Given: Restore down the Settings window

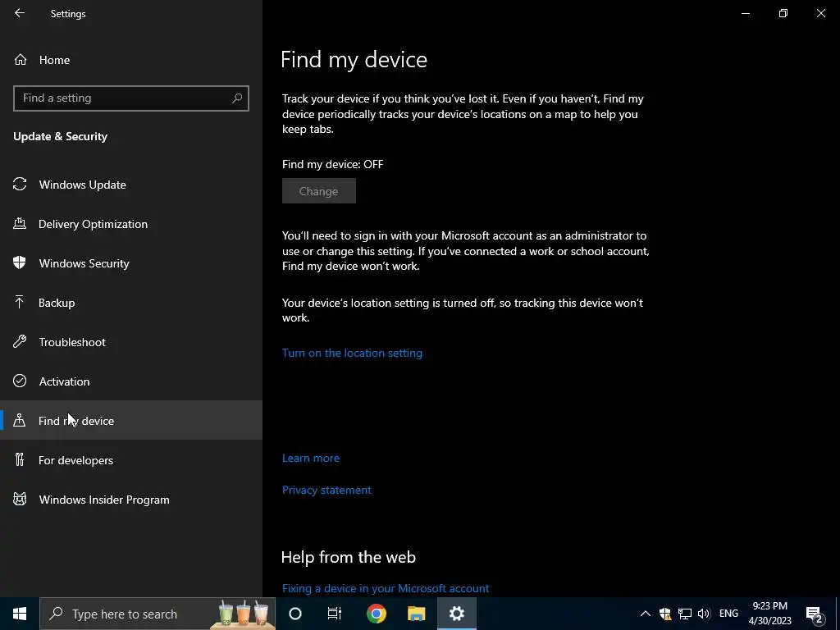Looking at the screenshot, I should click(x=783, y=13).
